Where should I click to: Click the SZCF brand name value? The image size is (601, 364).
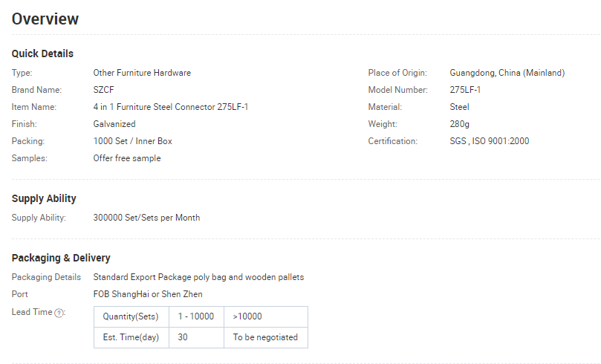pyautogui.click(x=103, y=90)
